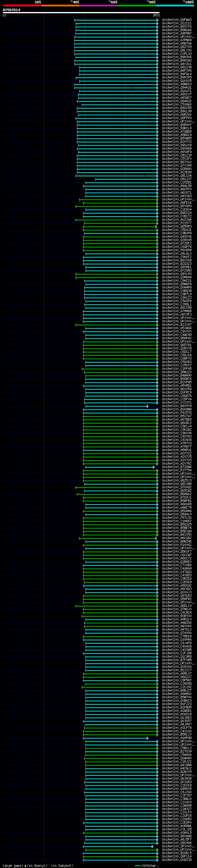
Task: Select label UniRef100_B9RVA7
Action: click(177, 125)
